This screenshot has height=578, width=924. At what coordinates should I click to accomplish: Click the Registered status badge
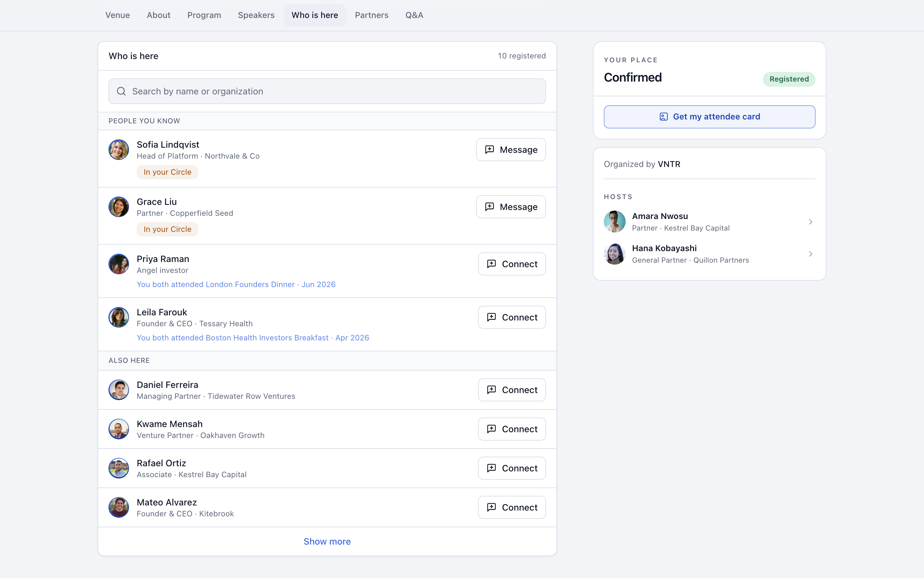click(789, 79)
